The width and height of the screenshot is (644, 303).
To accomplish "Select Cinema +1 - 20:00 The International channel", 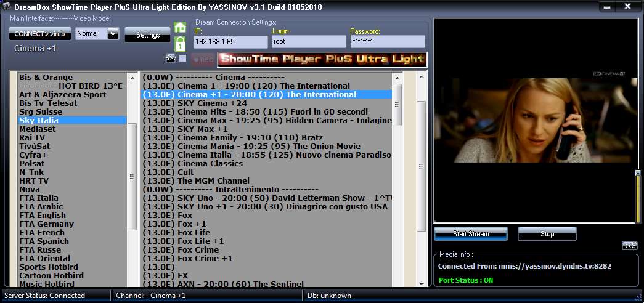I will click(266, 94).
